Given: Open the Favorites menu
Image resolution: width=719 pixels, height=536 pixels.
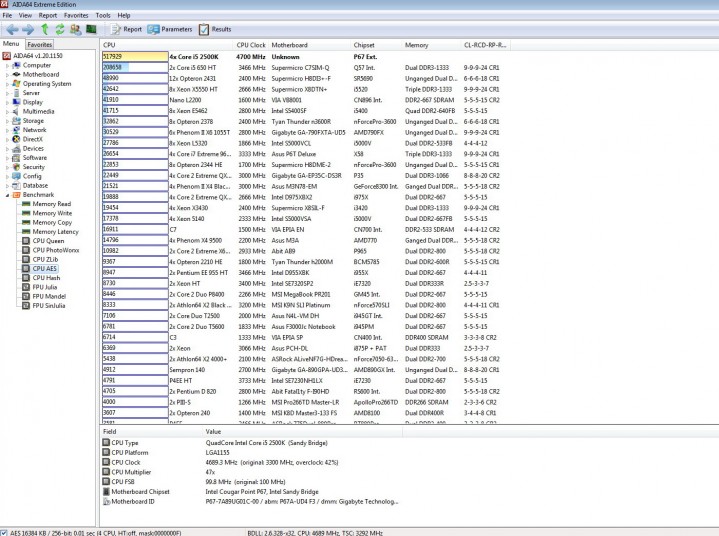Looking at the screenshot, I should [x=76, y=15].
